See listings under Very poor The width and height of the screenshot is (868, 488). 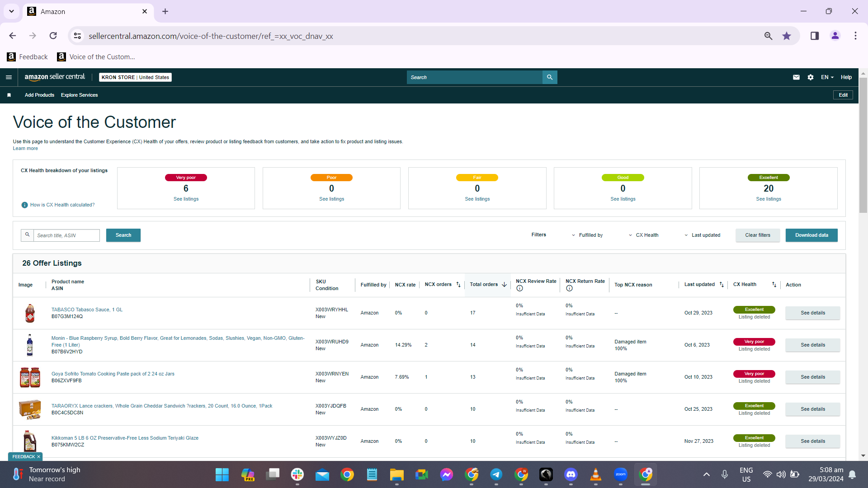coord(186,199)
